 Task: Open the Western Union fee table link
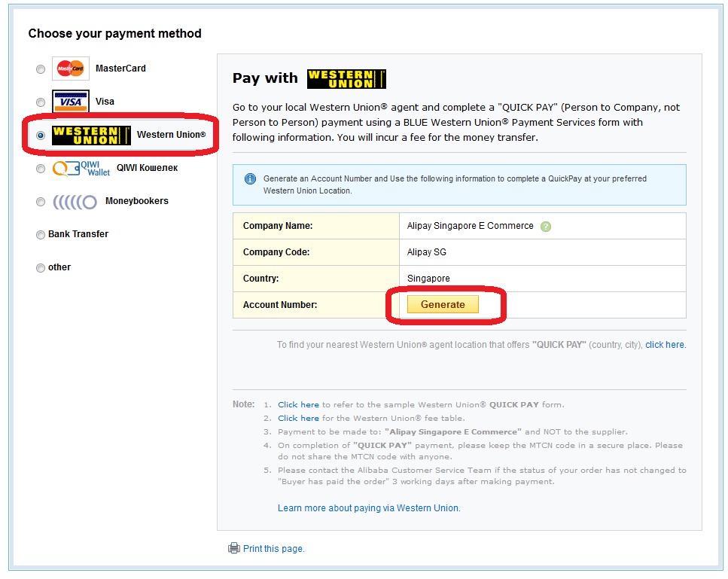click(298, 419)
